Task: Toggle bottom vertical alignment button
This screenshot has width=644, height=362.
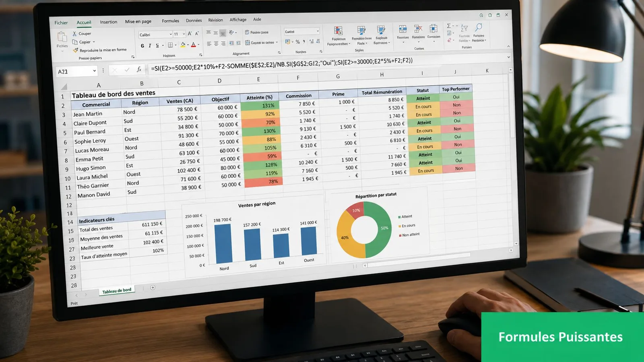Action: (x=223, y=33)
